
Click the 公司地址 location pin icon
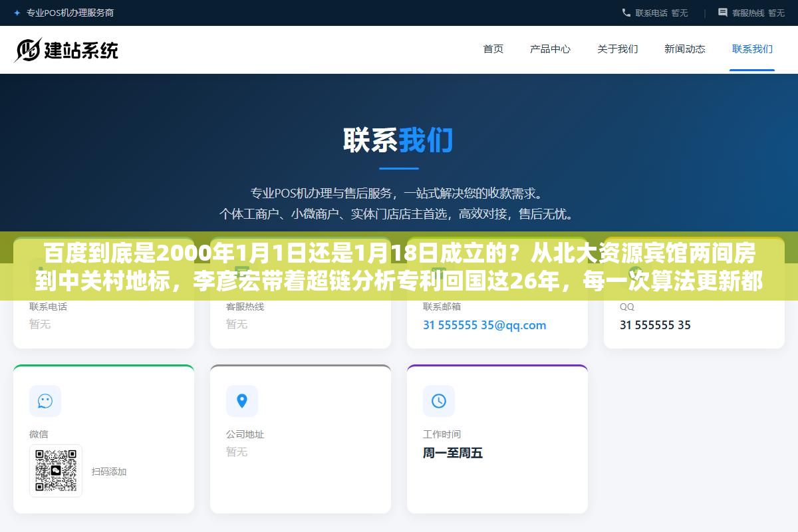click(x=242, y=401)
